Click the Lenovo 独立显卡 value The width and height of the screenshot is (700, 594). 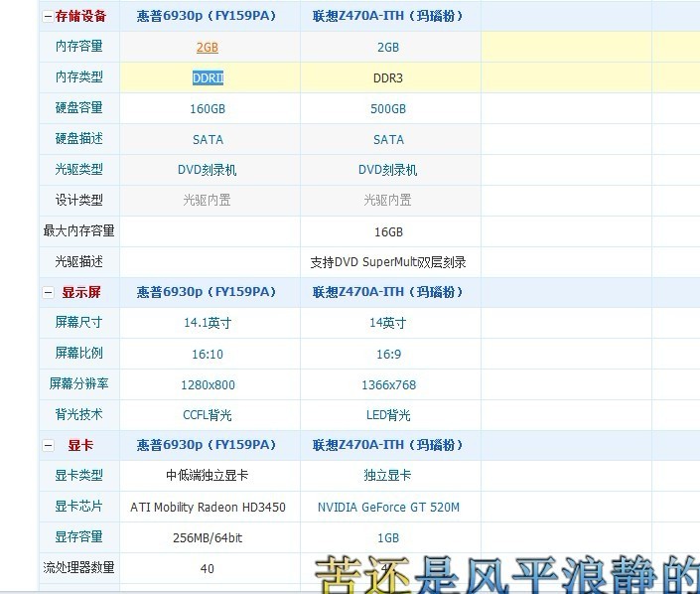[x=388, y=475]
